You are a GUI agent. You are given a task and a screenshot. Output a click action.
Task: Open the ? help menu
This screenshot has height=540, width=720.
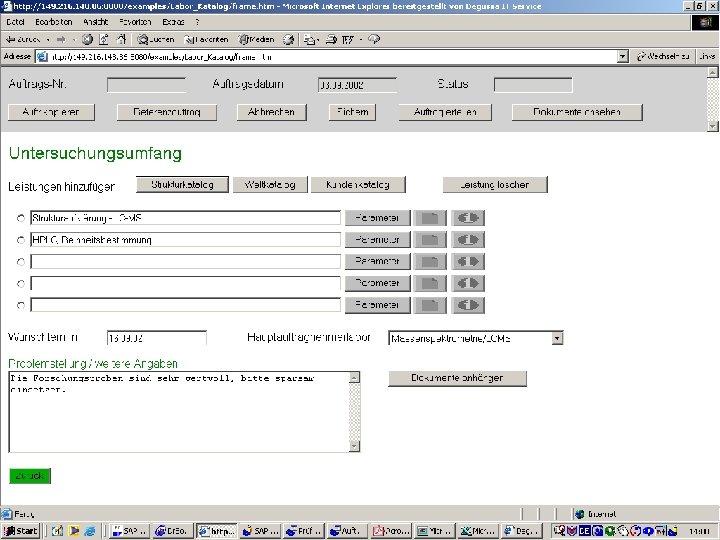(197, 22)
